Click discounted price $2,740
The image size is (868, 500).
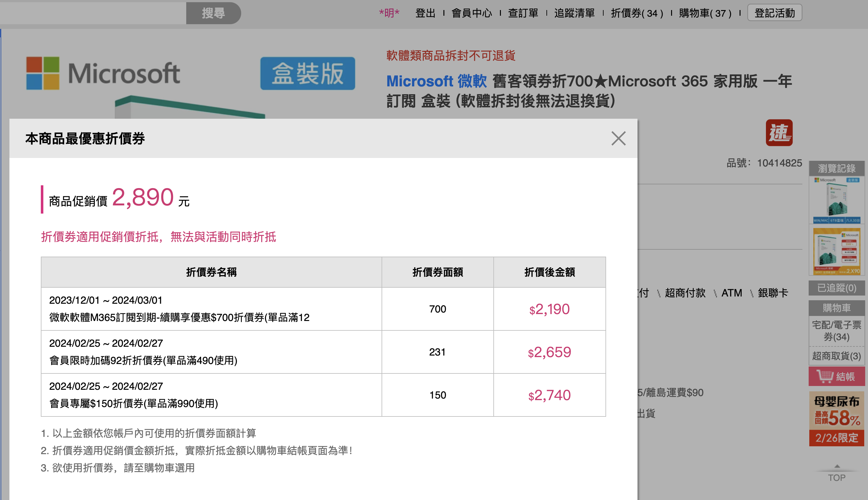tap(549, 395)
